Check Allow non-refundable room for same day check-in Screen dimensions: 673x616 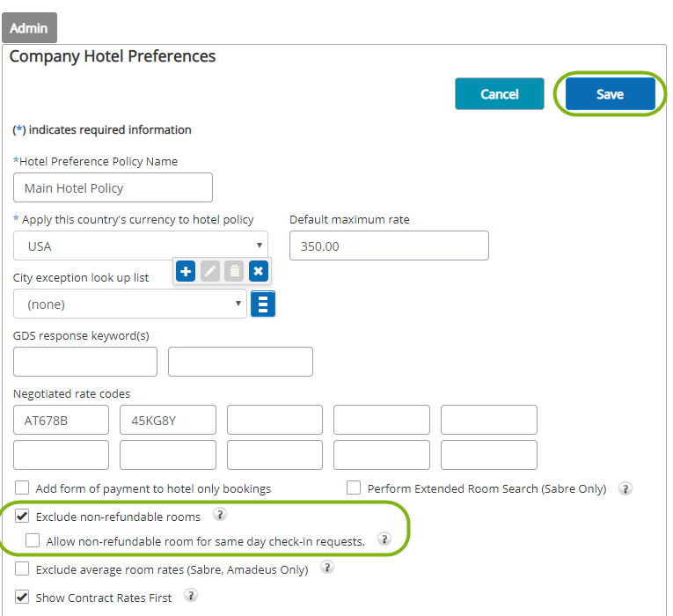tap(33, 540)
